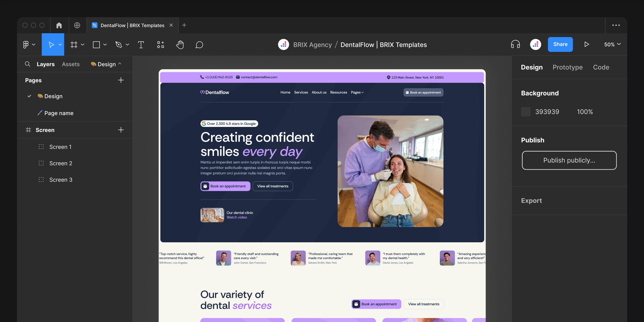Click the DentalFlow | BRIX Templates file title

pyautogui.click(x=384, y=45)
